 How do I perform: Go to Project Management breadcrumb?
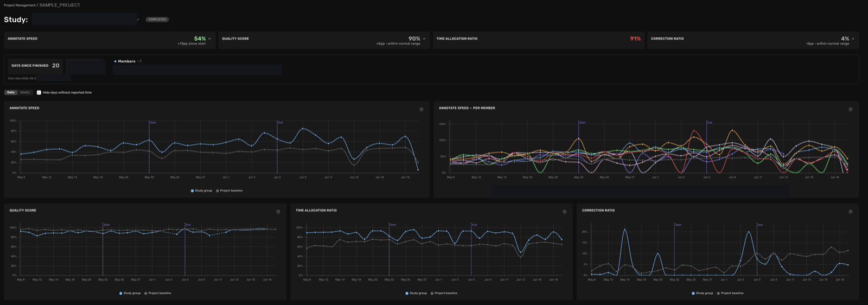point(20,5)
